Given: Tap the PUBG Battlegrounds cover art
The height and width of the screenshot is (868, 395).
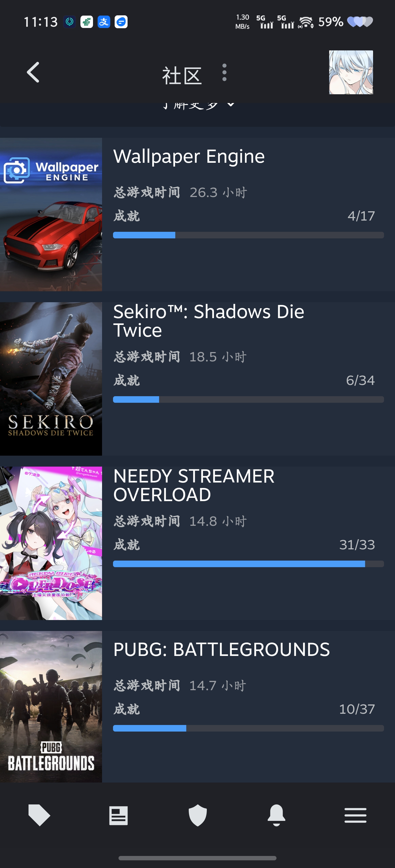Looking at the screenshot, I should (51, 707).
